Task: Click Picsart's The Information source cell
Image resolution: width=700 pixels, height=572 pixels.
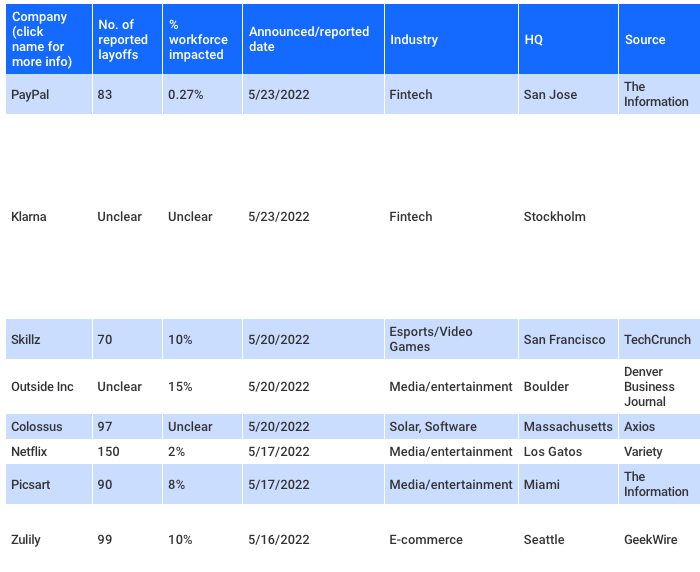Action: click(x=659, y=484)
